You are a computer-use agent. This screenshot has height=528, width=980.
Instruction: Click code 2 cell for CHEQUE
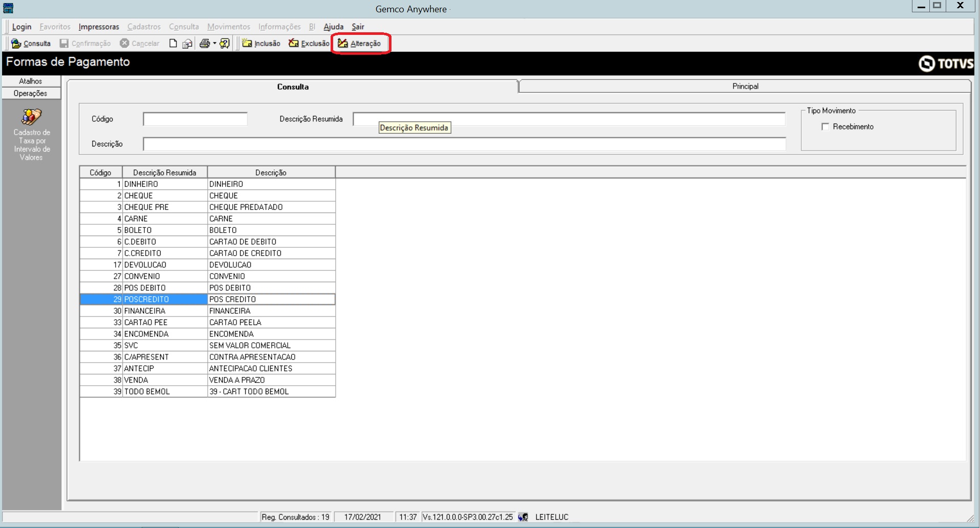[x=101, y=196]
